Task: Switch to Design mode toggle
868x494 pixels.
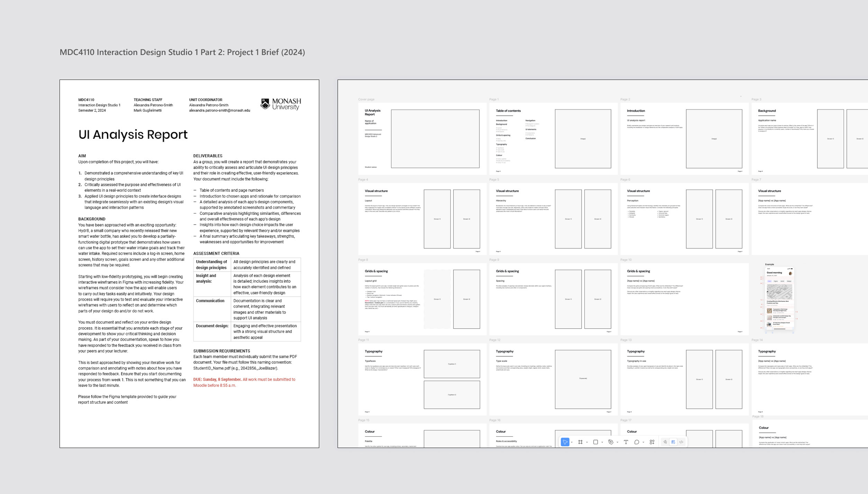Action: 673,442
